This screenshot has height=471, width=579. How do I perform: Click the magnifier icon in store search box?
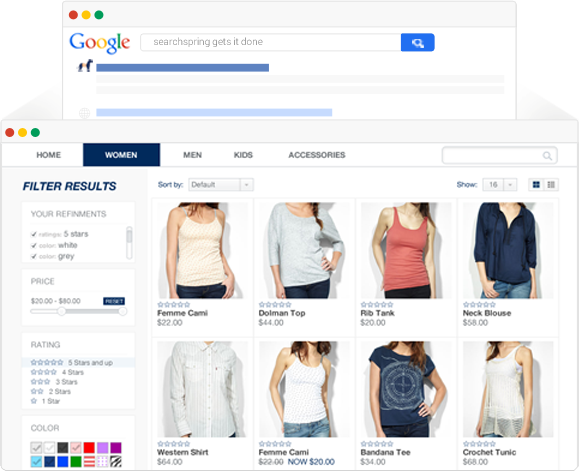(x=547, y=156)
